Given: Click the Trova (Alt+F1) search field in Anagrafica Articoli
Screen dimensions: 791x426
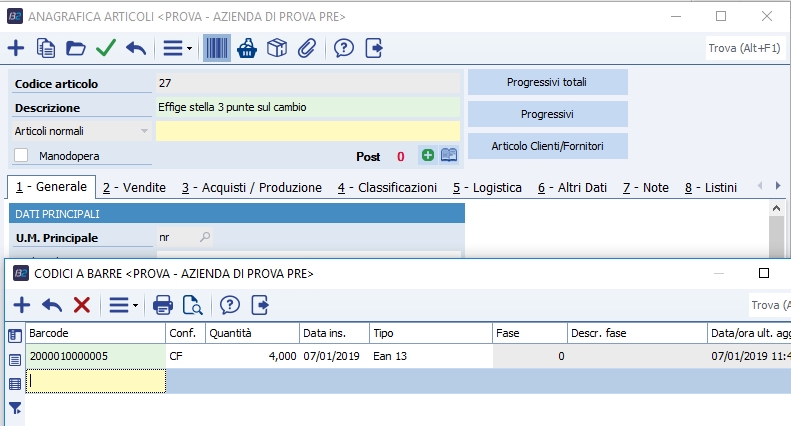Looking at the screenshot, I should pyautogui.click(x=744, y=48).
